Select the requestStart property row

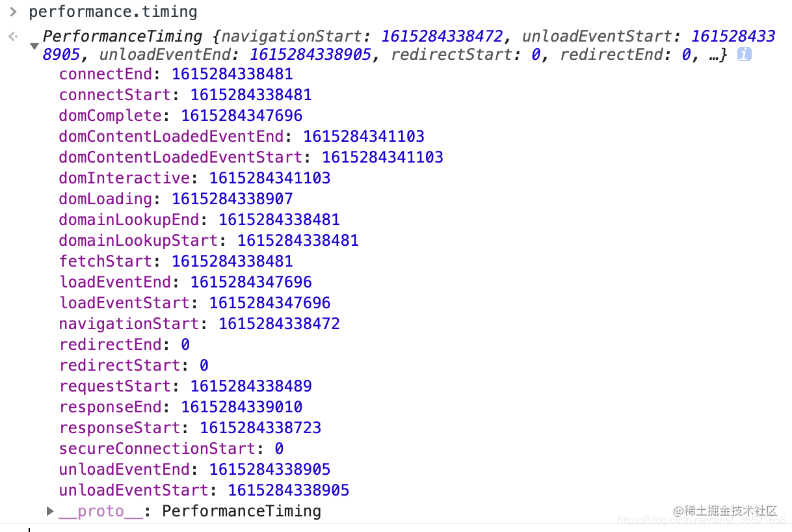tap(185, 386)
